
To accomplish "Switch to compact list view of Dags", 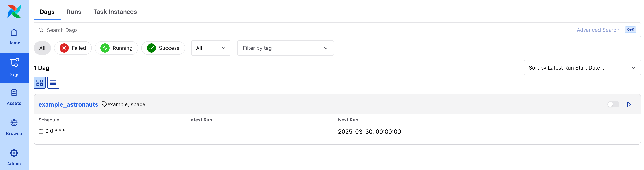I will tap(53, 83).
